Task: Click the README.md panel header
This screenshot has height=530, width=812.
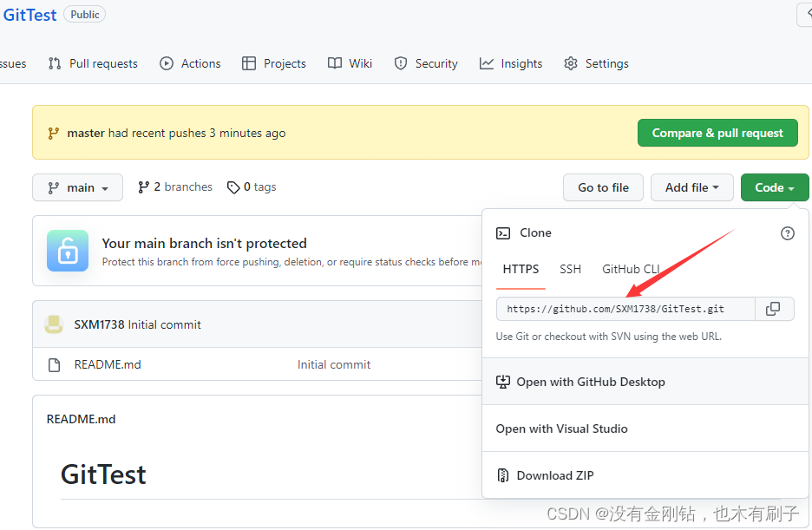Action: point(81,419)
